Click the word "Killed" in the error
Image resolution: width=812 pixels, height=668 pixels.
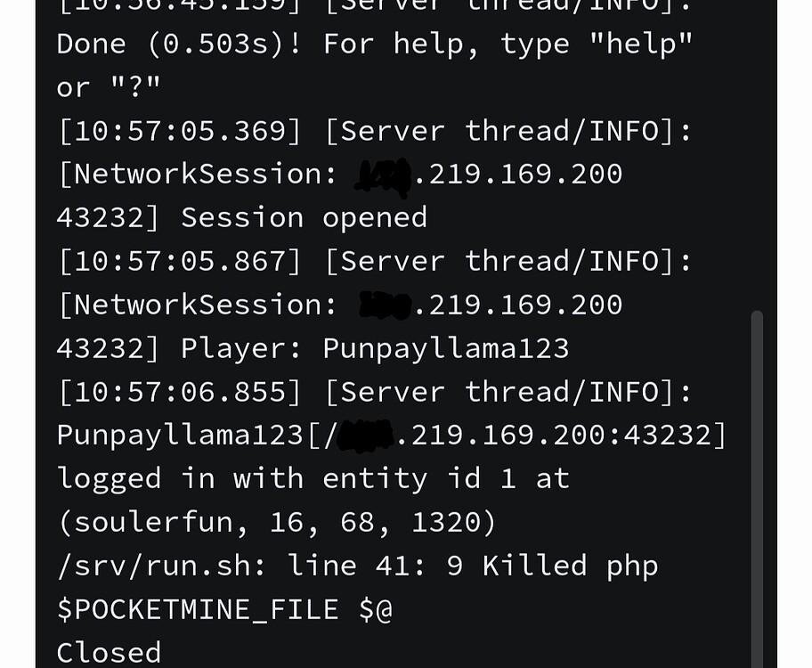coord(534,566)
